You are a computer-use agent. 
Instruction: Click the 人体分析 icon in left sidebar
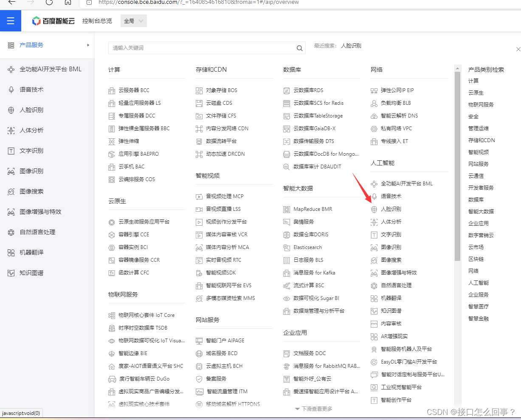pos(11,130)
